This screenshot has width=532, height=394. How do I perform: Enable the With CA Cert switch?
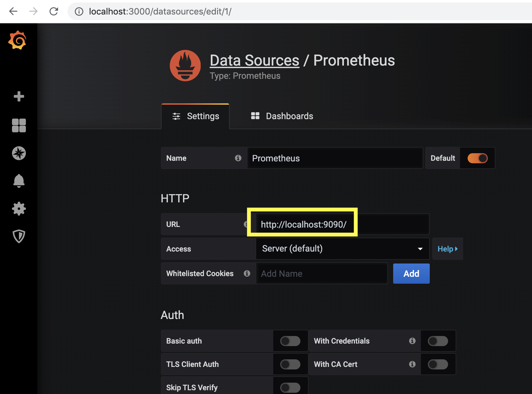[438, 364]
